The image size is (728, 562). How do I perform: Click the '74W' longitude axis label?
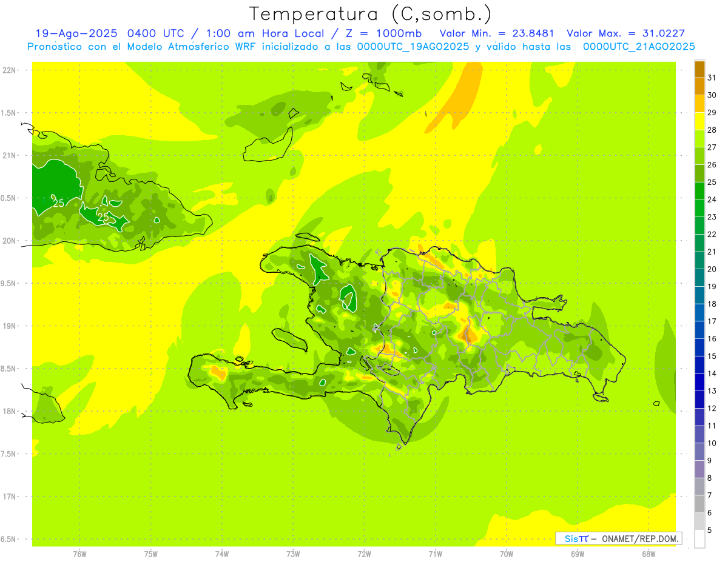tap(222, 554)
